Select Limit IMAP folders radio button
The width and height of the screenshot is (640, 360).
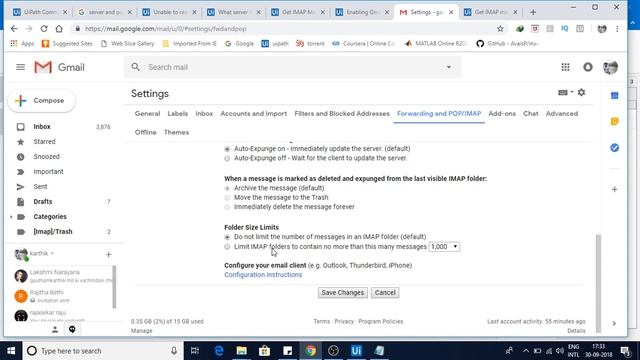pyautogui.click(x=227, y=247)
